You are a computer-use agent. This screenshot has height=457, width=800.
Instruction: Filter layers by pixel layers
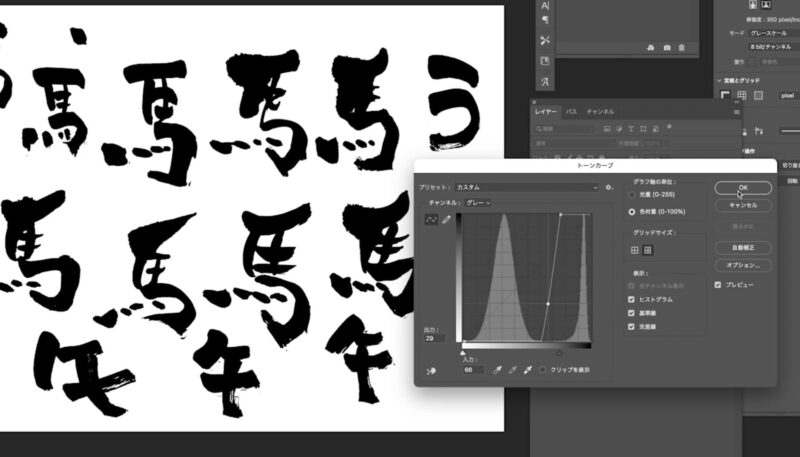[607, 129]
